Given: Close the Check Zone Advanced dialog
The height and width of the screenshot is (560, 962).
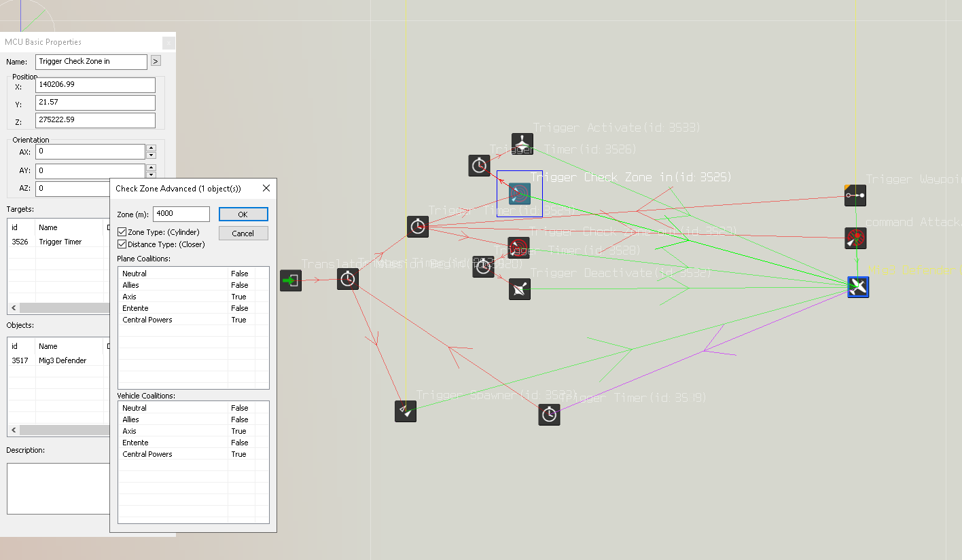Looking at the screenshot, I should pyautogui.click(x=266, y=188).
